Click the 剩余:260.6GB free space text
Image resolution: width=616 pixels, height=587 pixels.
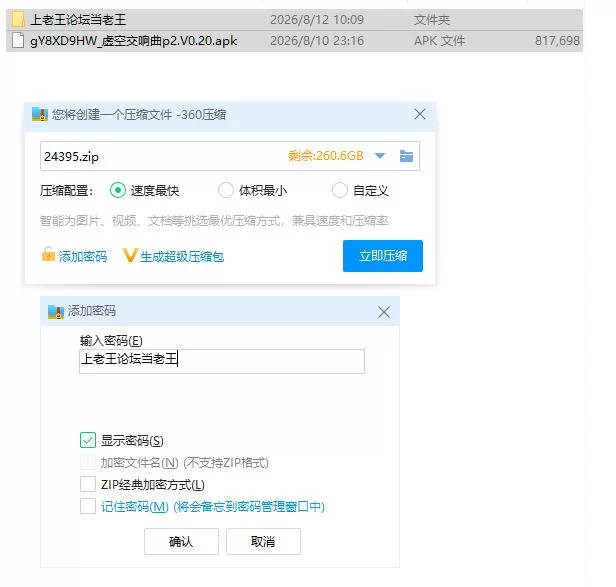coord(326,156)
